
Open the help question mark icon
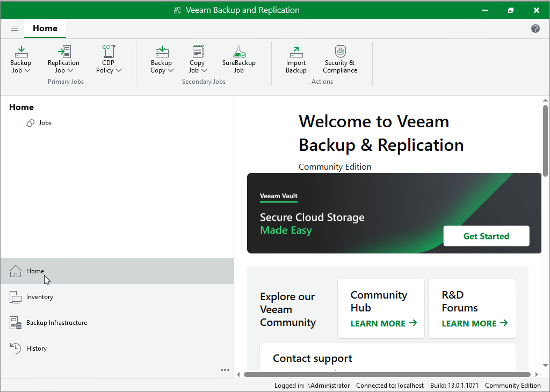pyautogui.click(x=535, y=28)
